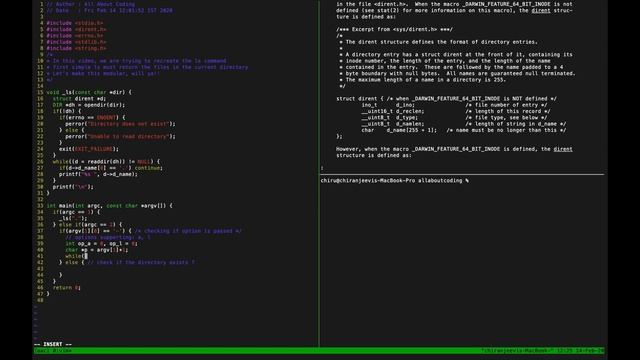Click '} else {' on line 21
This screenshot has width=640, height=360.
[x=72, y=130]
